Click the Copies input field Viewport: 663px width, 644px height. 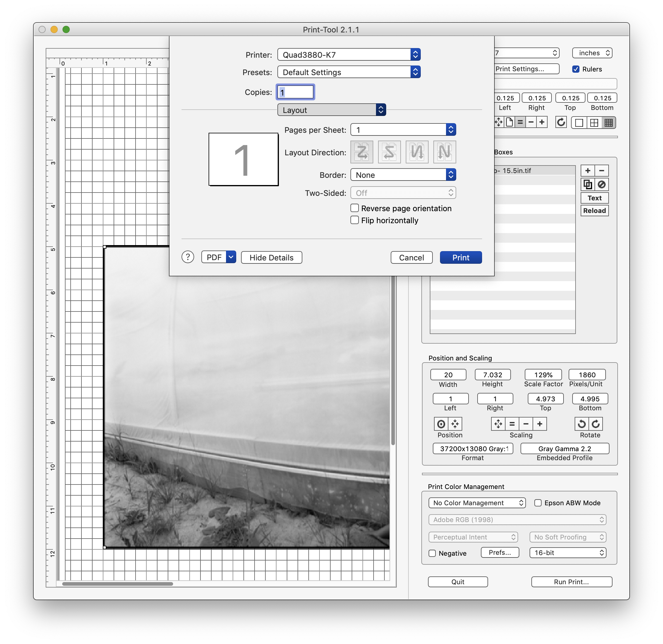point(295,92)
